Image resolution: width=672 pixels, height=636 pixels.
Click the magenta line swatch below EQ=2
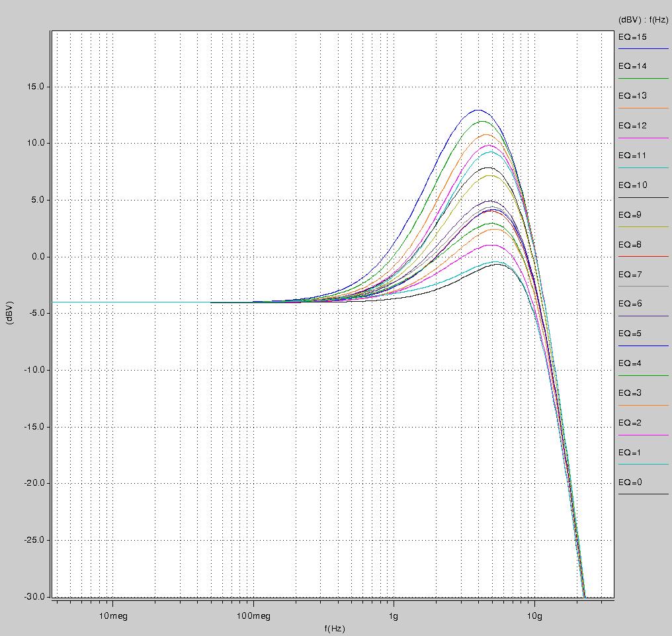(643, 435)
